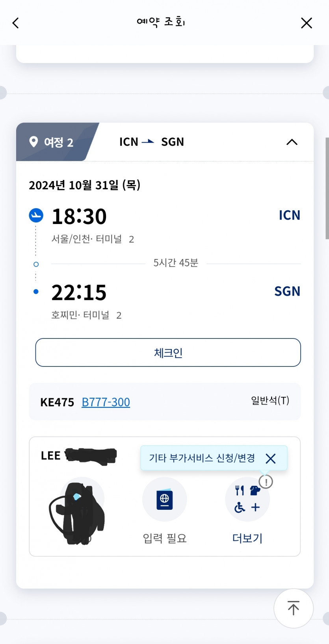The width and height of the screenshot is (329, 644).
Task: Tap the 기타 부가서비스 신청/변경 tooltip text
Action: [x=202, y=458]
